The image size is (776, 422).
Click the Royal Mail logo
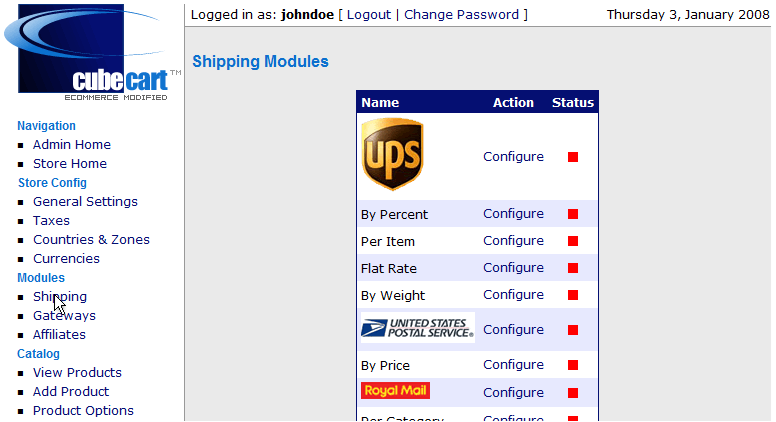tap(395, 390)
